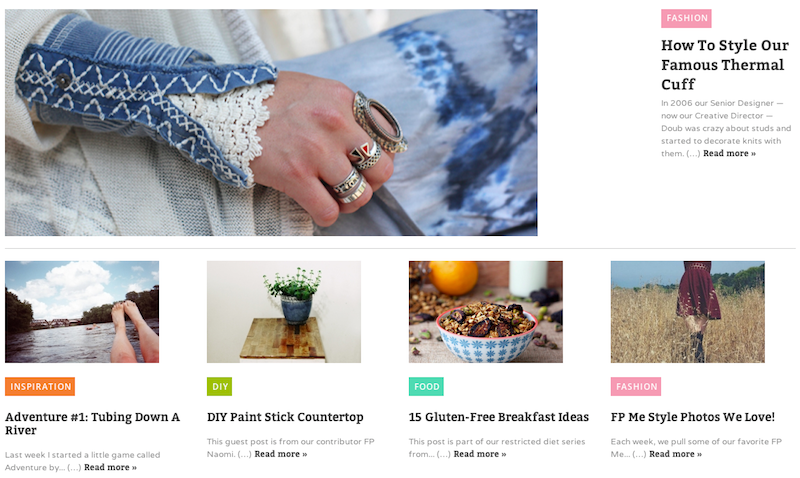800x478 pixels.
Task: Click Read more under tubing adventure excerpt
Action: 110,467
